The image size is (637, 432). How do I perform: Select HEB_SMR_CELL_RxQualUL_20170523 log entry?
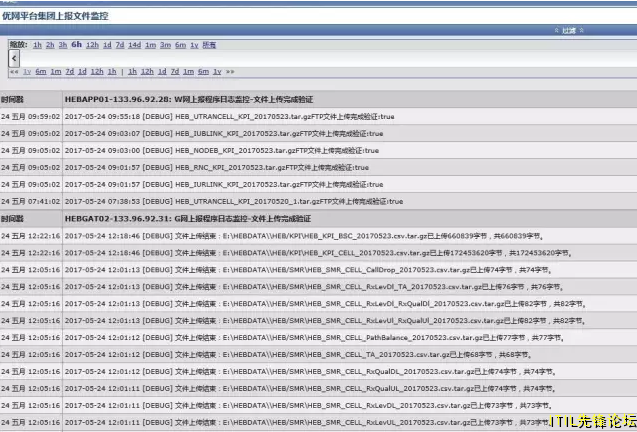tap(311, 389)
